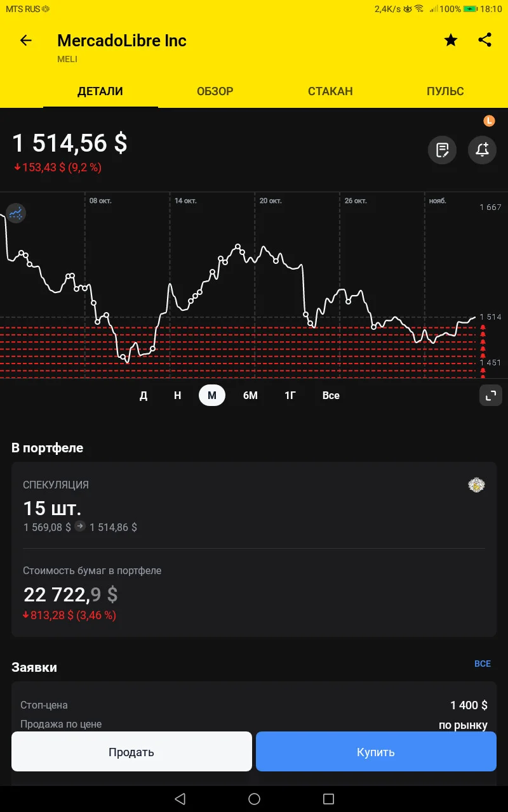Tap the Wi-Fi icon in status bar
Screen dimensions: 508x812
point(418,9)
